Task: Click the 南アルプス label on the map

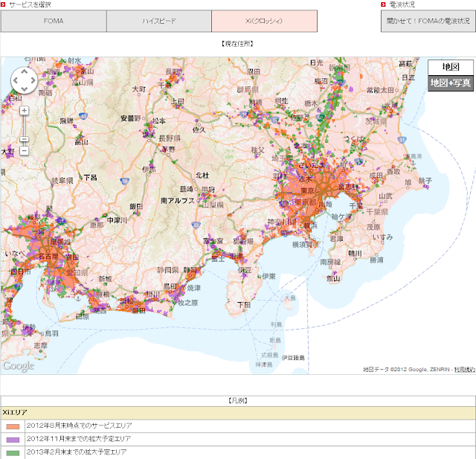Action: click(178, 201)
